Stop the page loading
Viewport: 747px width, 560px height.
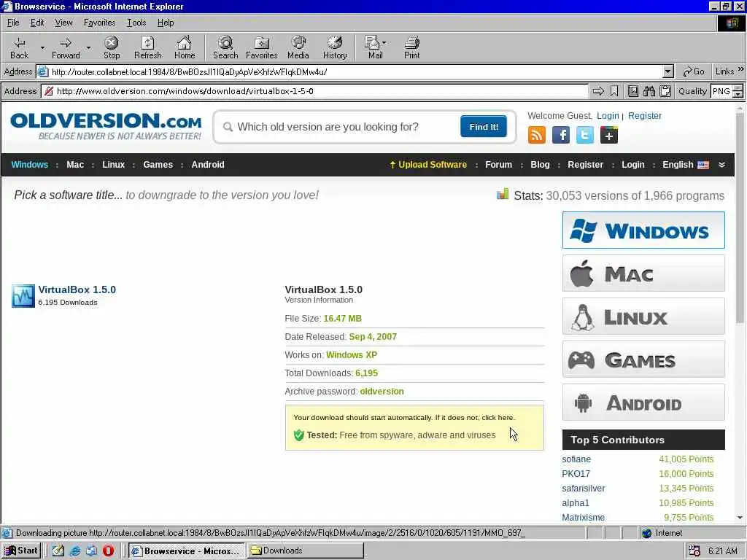click(x=112, y=47)
